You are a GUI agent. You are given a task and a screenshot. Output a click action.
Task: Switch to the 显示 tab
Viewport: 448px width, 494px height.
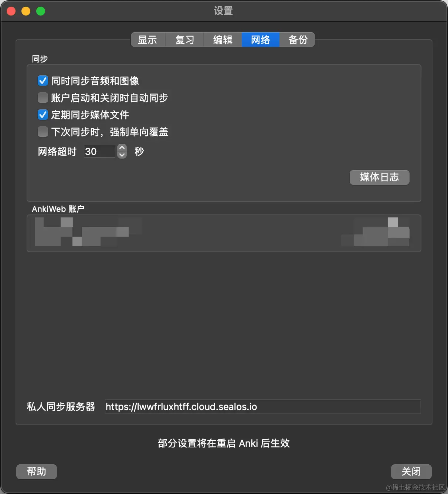[148, 40]
